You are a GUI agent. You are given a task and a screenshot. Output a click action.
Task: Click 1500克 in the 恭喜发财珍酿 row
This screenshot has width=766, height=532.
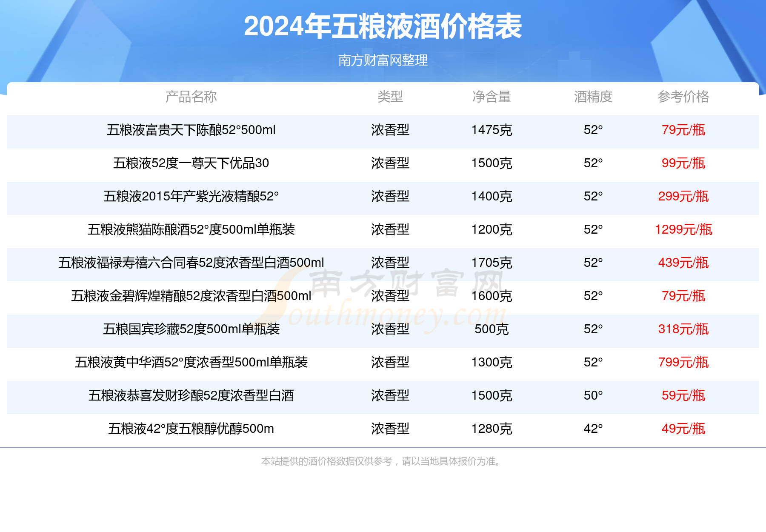point(492,396)
